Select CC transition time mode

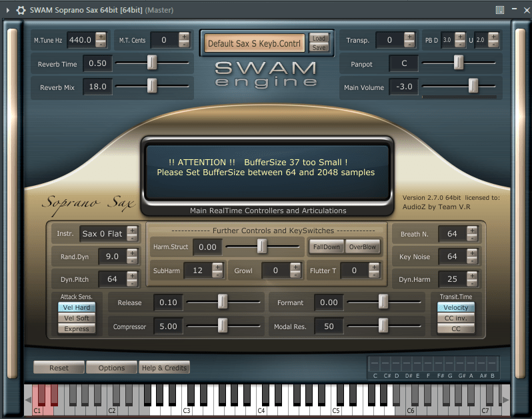coord(455,328)
